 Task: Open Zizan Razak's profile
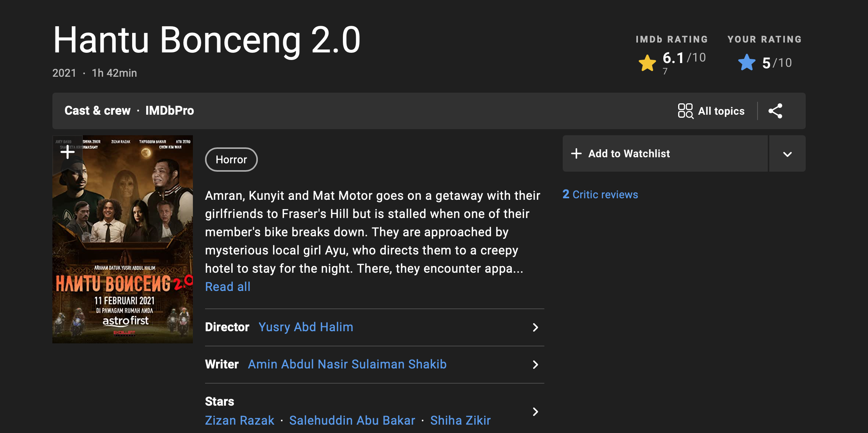click(x=240, y=420)
